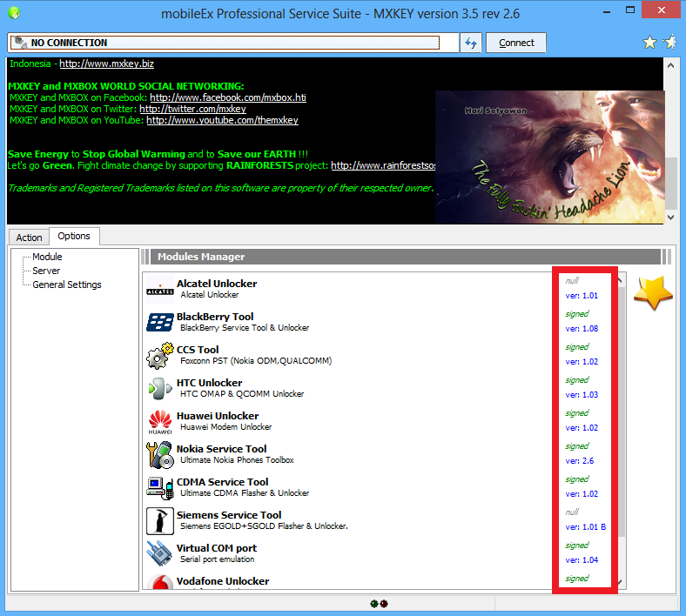The height and width of the screenshot is (616, 686).
Task: Click the CDMA Service Tool icon
Action: tap(159, 488)
